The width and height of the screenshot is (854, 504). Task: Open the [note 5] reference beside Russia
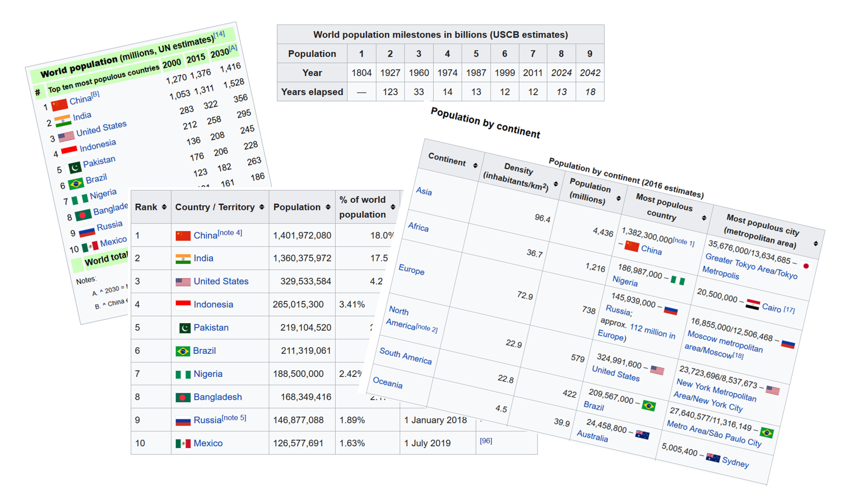click(x=234, y=418)
